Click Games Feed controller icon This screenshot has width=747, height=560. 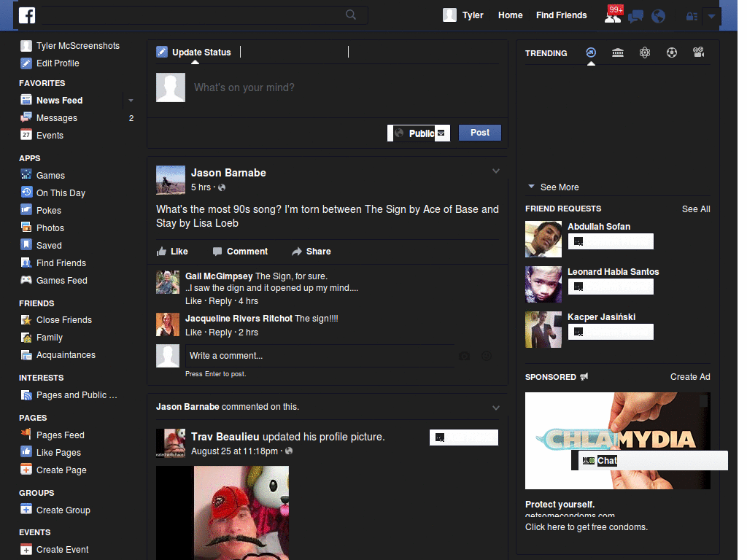tap(26, 280)
